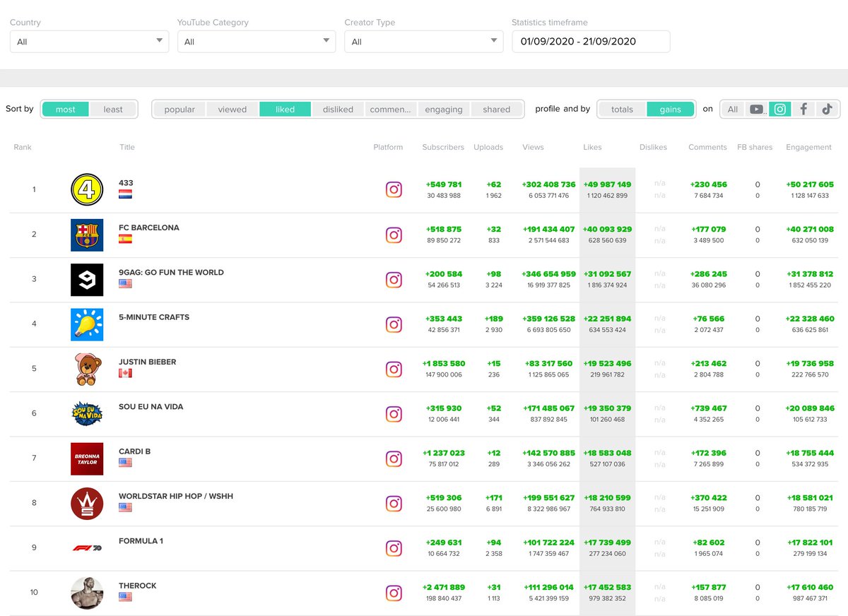Filter platform by TikTok icon
848x616 pixels.
(827, 109)
